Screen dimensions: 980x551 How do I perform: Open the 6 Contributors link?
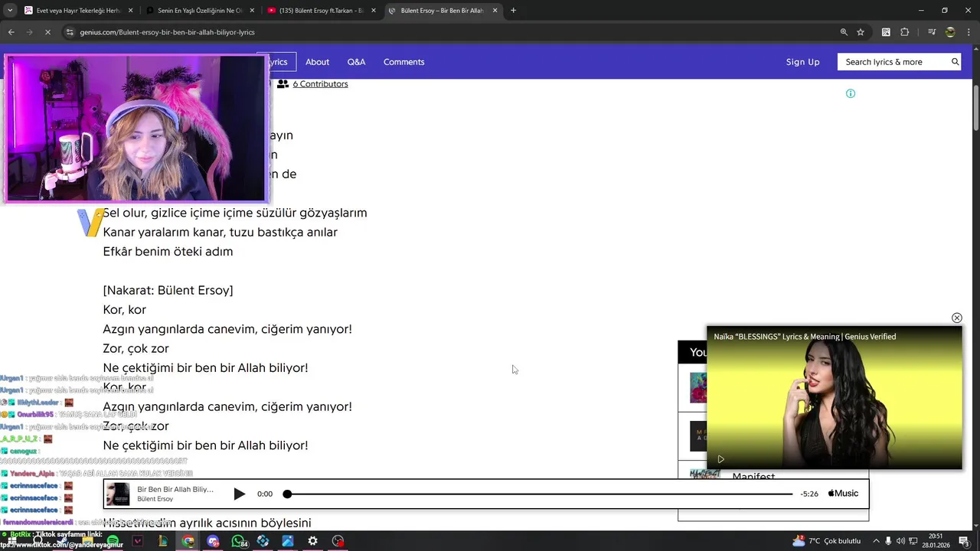point(320,84)
